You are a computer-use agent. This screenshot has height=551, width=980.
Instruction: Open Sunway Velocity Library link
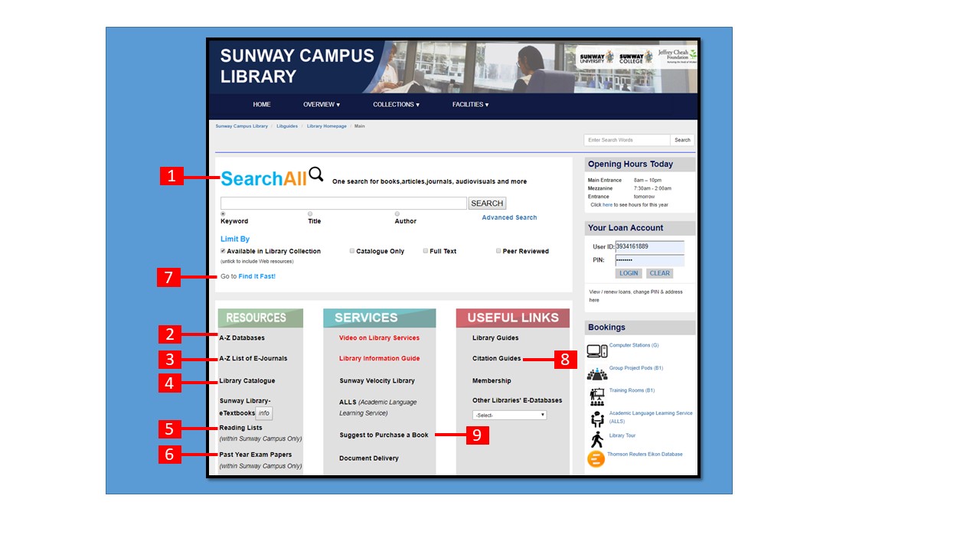click(x=377, y=380)
